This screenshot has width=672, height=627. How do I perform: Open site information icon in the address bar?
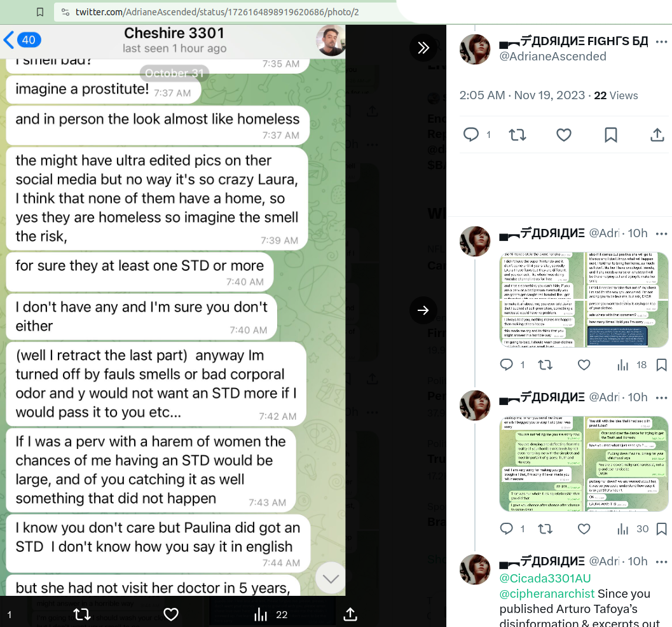(65, 12)
